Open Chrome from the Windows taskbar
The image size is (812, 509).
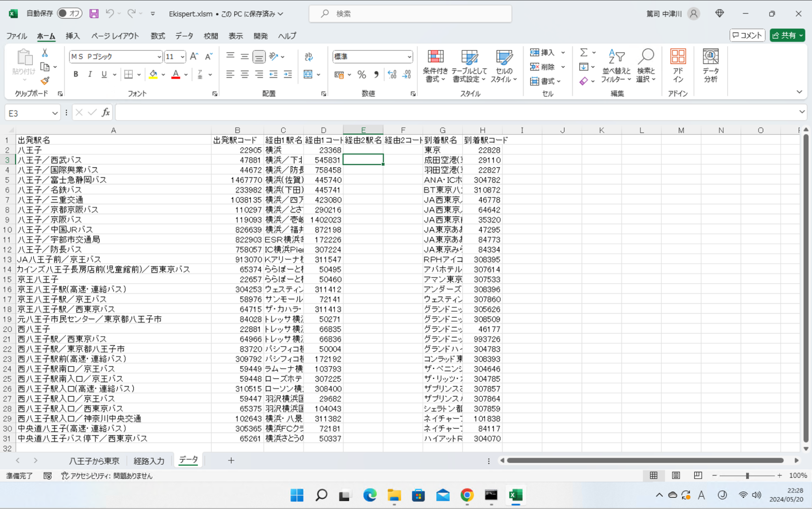(x=467, y=495)
